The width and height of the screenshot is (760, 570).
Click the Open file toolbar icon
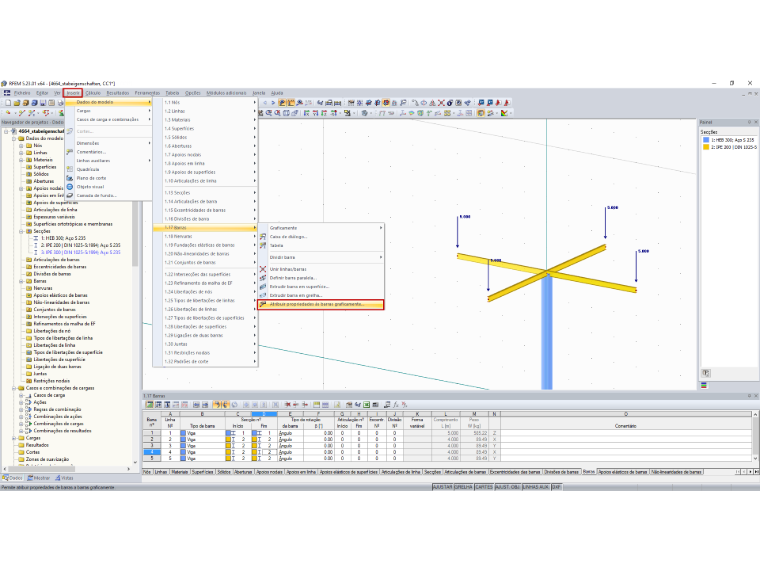(x=17, y=103)
